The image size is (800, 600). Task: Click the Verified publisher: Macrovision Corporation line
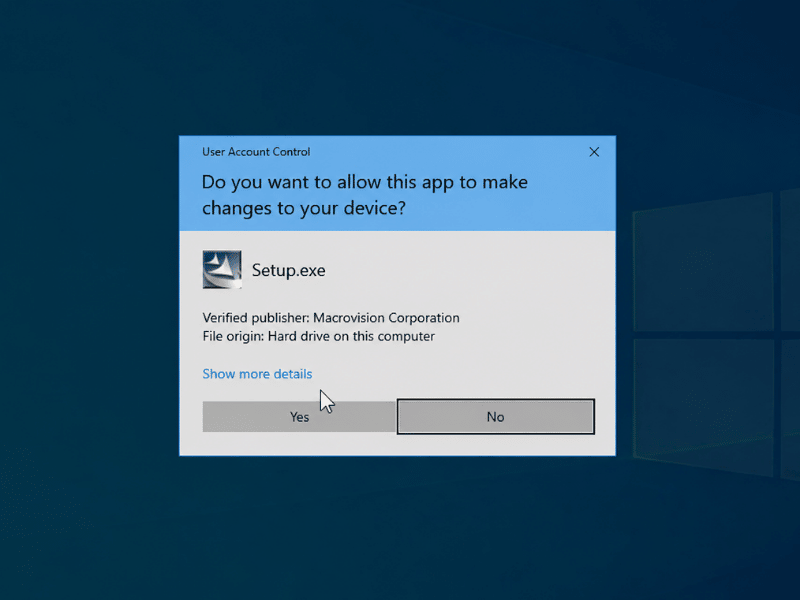pyautogui.click(x=331, y=318)
